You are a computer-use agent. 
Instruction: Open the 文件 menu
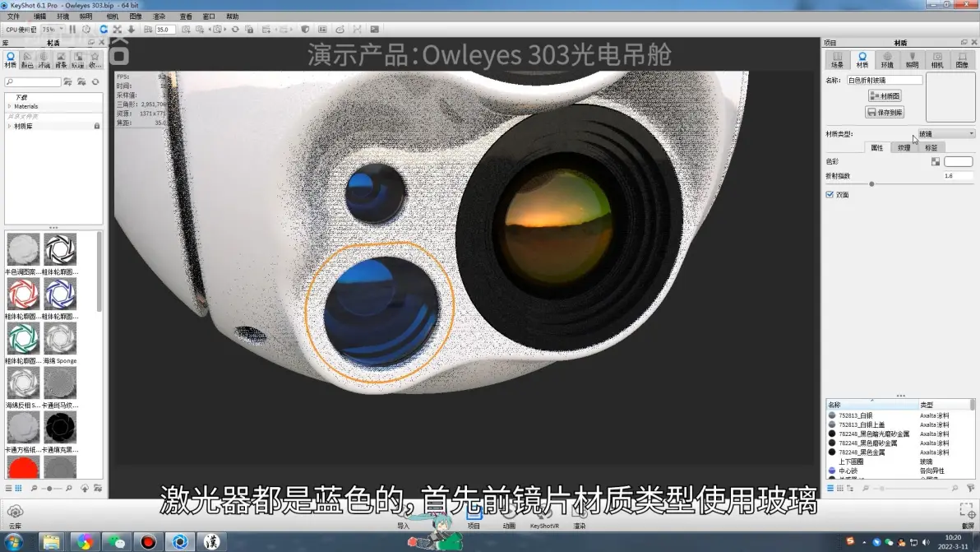point(13,16)
